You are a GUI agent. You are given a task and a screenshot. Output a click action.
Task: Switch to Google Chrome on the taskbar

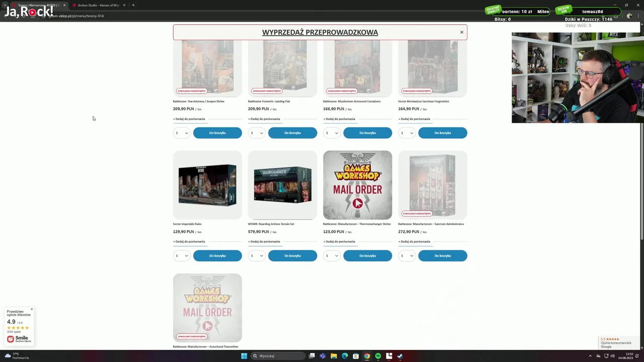[367, 356]
